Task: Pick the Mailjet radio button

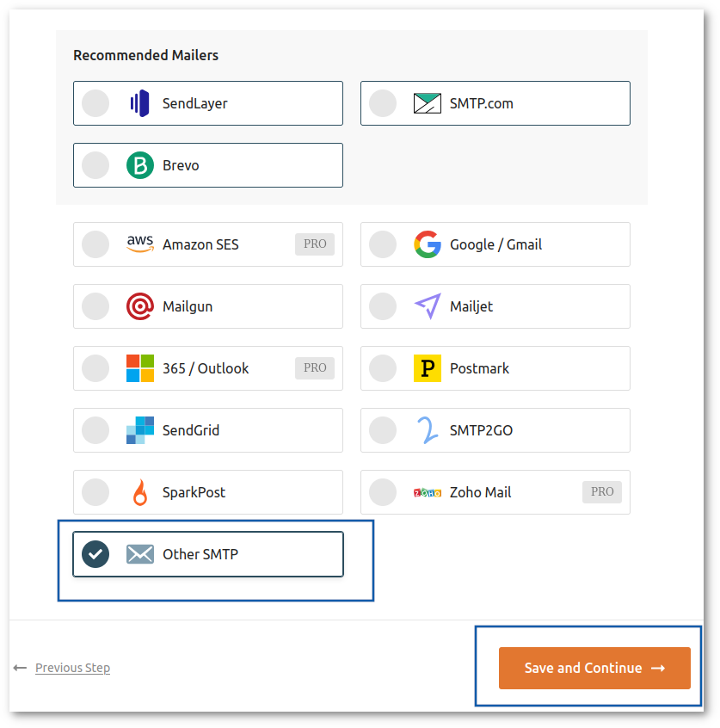Action: pos(383,306)
